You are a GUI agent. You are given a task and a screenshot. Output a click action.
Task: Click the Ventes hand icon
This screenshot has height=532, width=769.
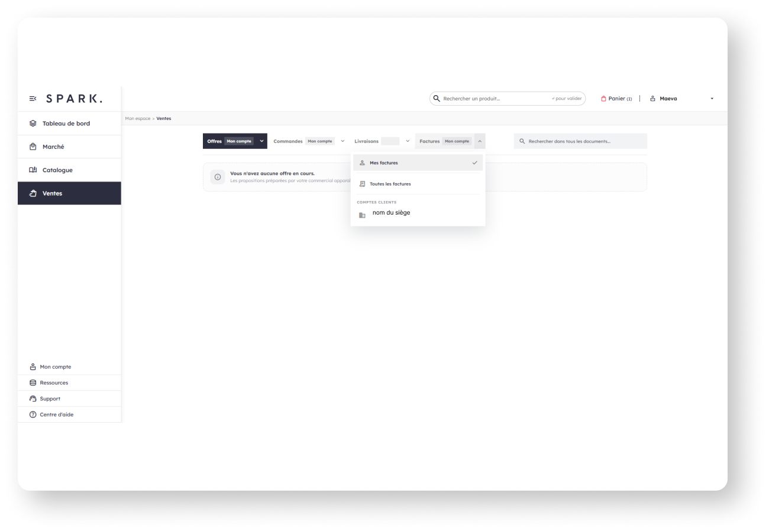click(x=33, y=193)
